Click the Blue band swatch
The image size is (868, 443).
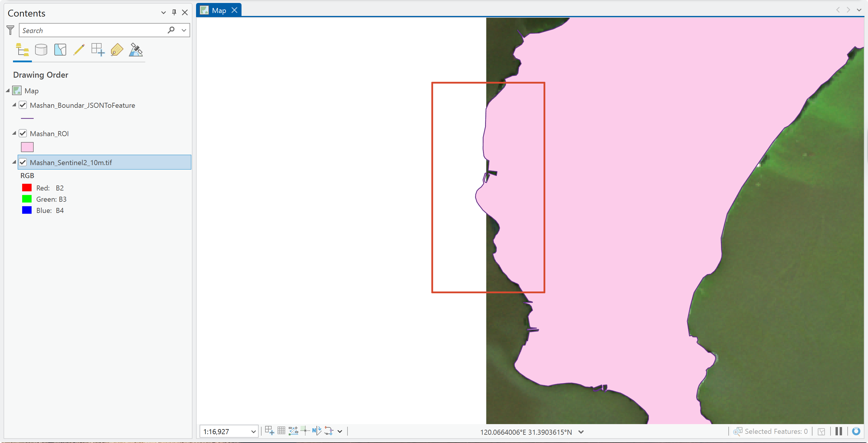(x=27, y=210)
